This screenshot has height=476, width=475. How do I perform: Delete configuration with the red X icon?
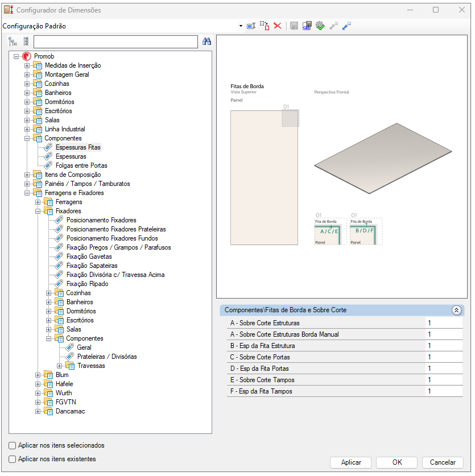coord(278,26)
